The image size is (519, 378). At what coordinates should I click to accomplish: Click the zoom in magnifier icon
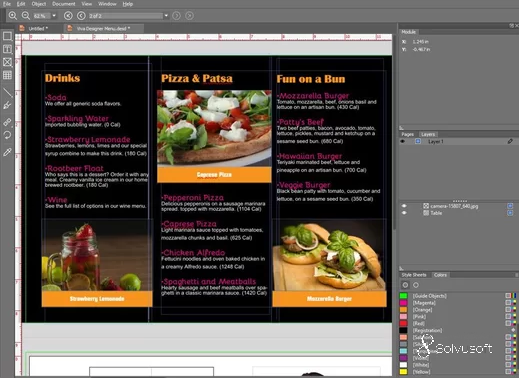(13, 16)
